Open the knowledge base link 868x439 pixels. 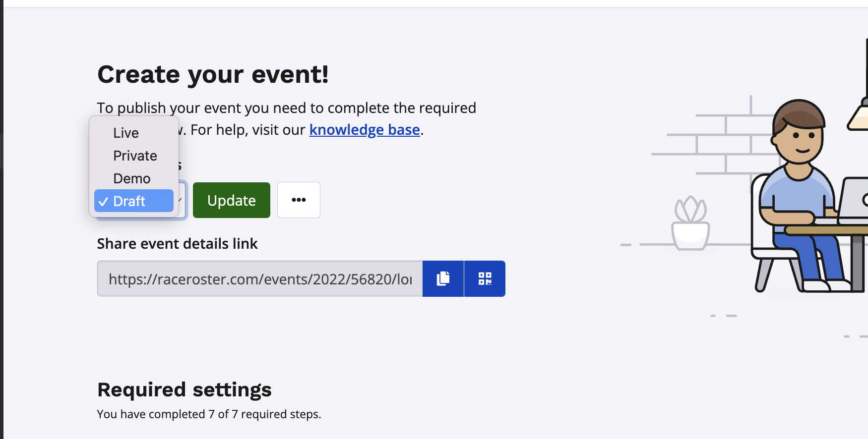click(x=365, y=130)
